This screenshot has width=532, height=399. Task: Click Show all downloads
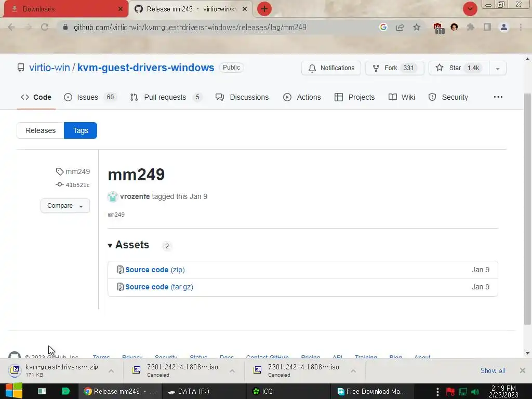click(493, 370)
